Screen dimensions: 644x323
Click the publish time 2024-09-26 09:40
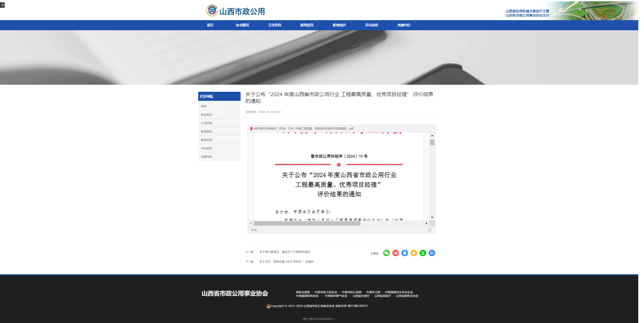click(x=270, y=112)
